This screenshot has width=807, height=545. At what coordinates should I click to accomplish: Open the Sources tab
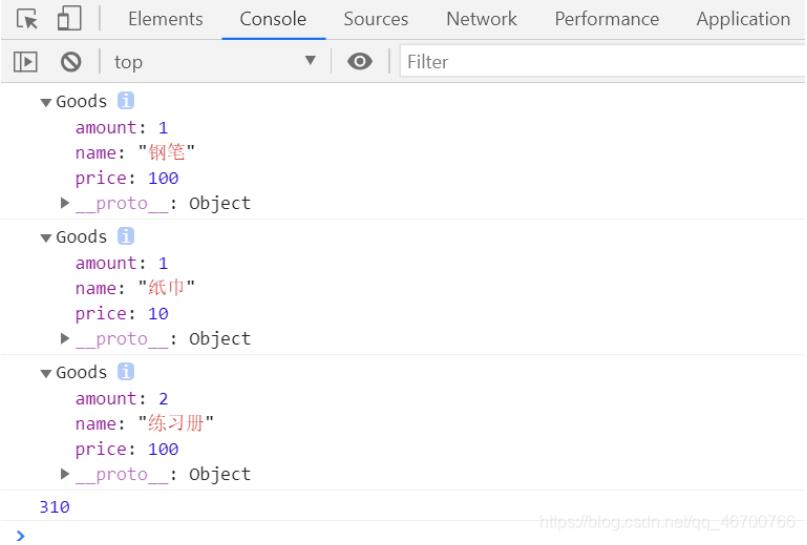click(x=375, y=19)
